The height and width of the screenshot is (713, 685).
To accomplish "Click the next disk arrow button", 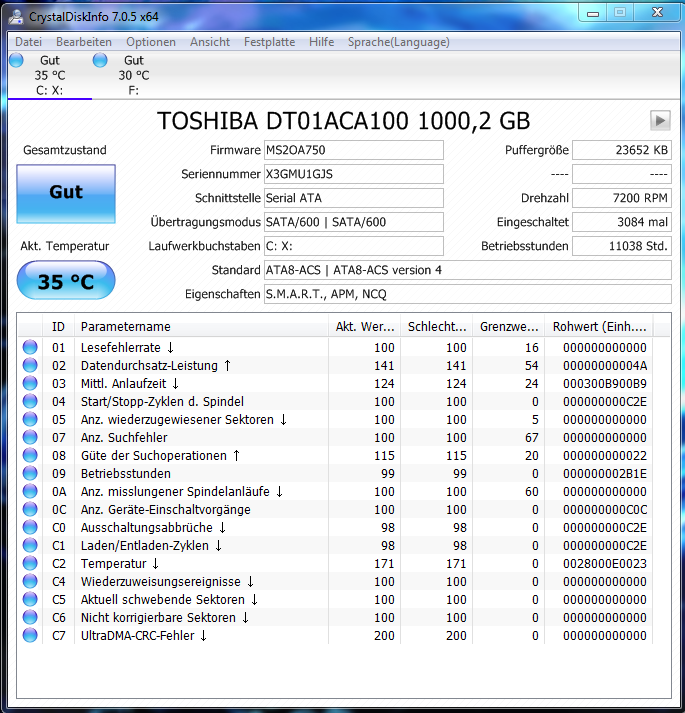I will click(x=660, y=121).
